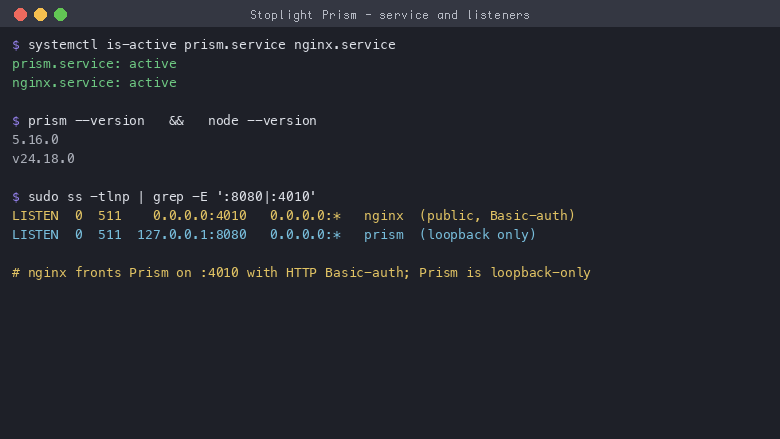This screenshot has height=439, width=780.
Task: Select the 'systemctl is-active prism.service nginx.service' command
Action: 212,45
